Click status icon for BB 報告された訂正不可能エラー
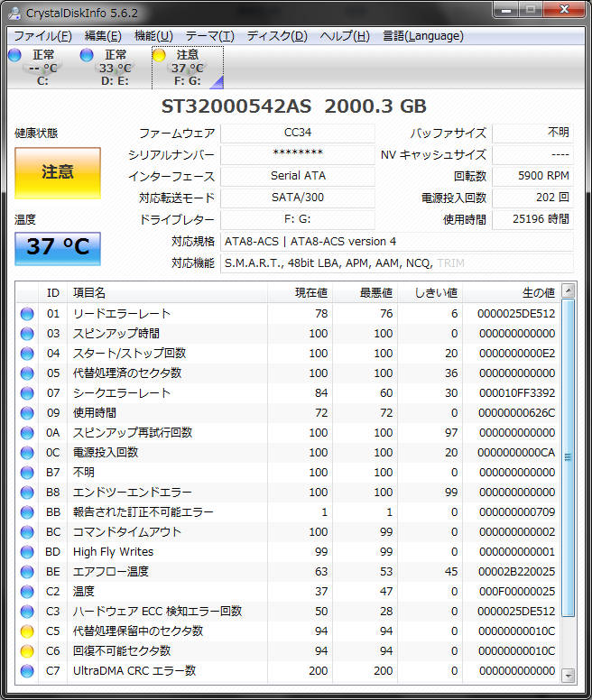The width and height of the screenshot is (592, 700). click(27, 512)
